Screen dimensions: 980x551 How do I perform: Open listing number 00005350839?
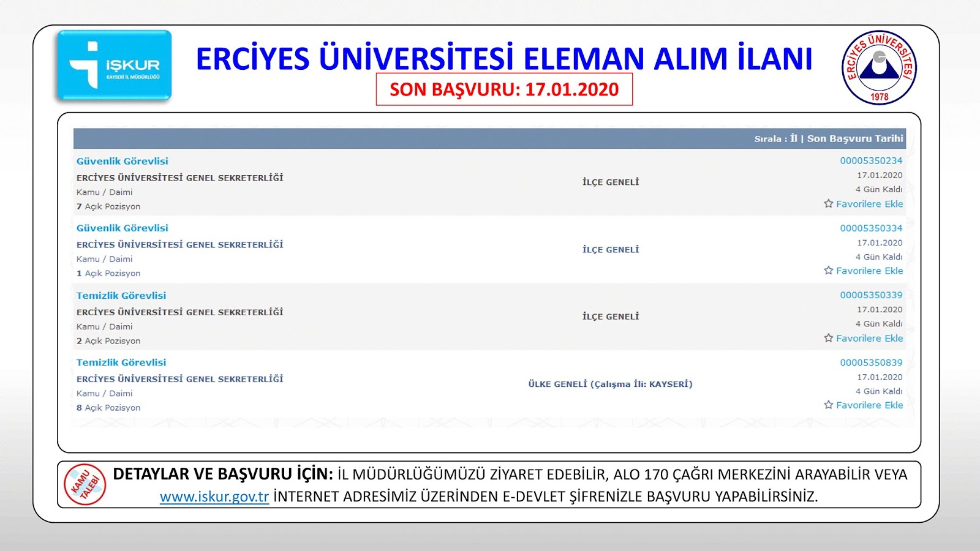(871, 362)
